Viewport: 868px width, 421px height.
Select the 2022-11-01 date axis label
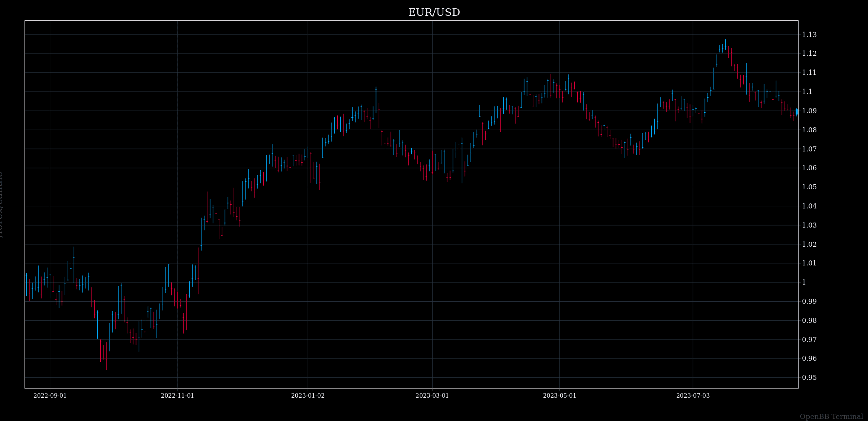[177, 396]
